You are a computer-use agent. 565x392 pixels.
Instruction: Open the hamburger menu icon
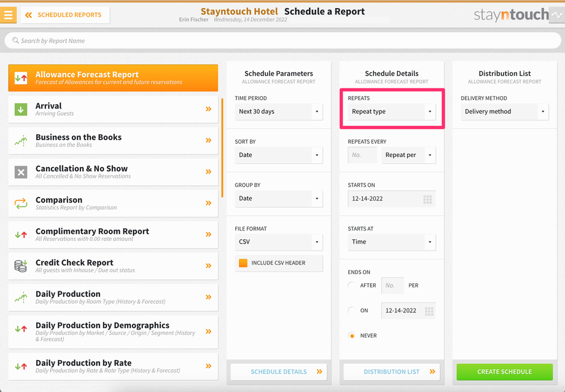pos(8,15)
